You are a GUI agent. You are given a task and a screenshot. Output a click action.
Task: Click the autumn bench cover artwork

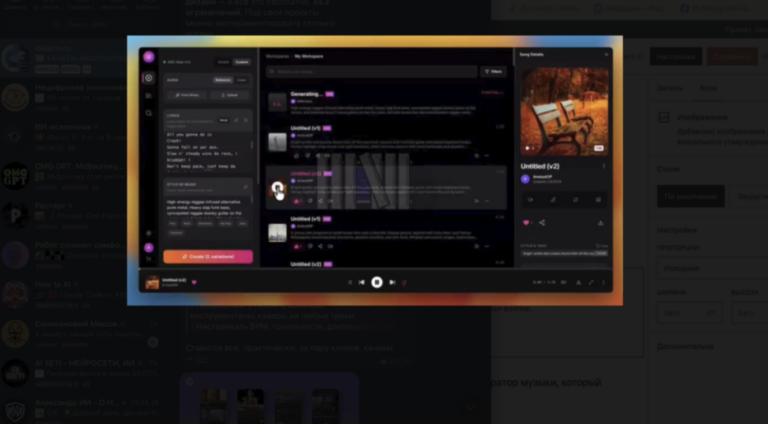(x=564, y=112)
